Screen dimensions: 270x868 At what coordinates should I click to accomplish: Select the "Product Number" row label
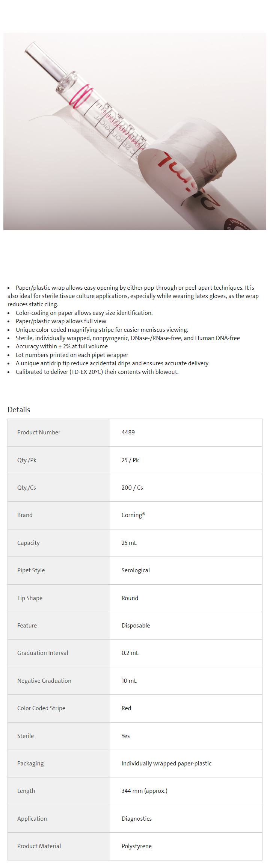(39, 432)
